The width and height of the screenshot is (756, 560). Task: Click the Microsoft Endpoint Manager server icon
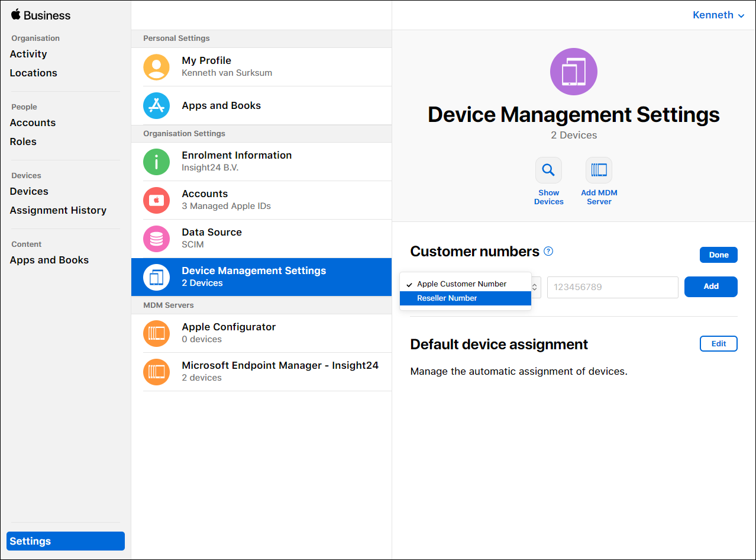[156, 372]
